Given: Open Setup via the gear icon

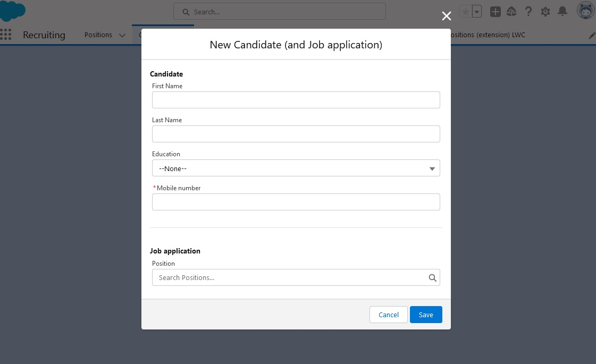Looking at the screenshot, I should (x=545, y=11).
